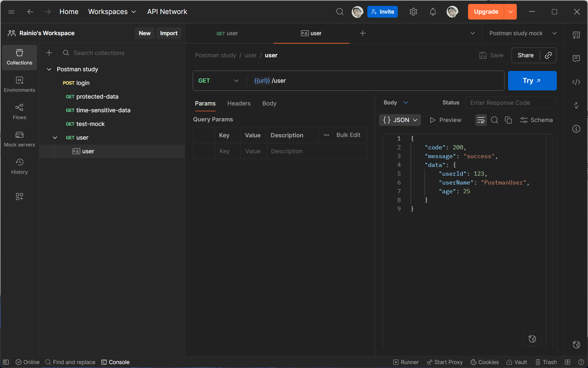Open the Body response section dropdown
Image resolution: width=588 pixels, height=368 pixels.
396,102
